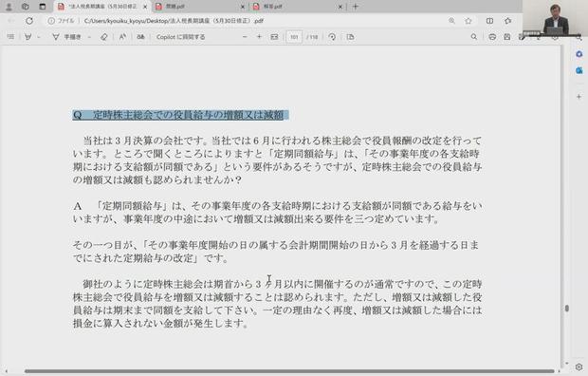The image size is (588, 376).
Task: Expand the highlight color options arrow
Action: pyautogui.click(x=39, y=37)
